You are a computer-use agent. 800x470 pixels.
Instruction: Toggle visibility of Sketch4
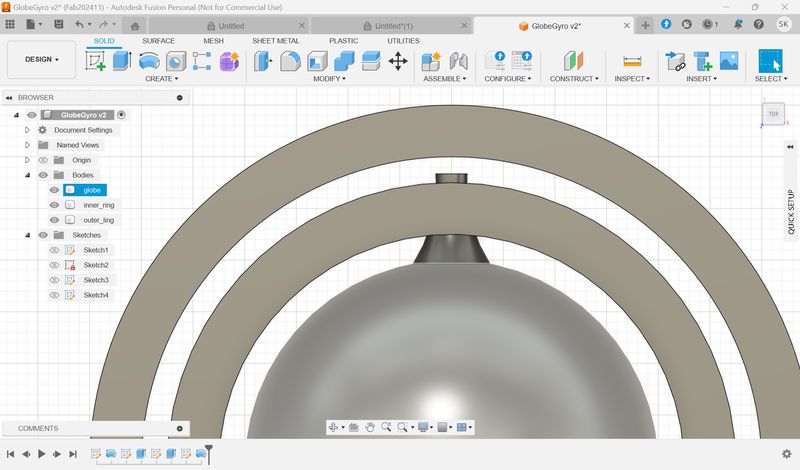coord(55,295)
